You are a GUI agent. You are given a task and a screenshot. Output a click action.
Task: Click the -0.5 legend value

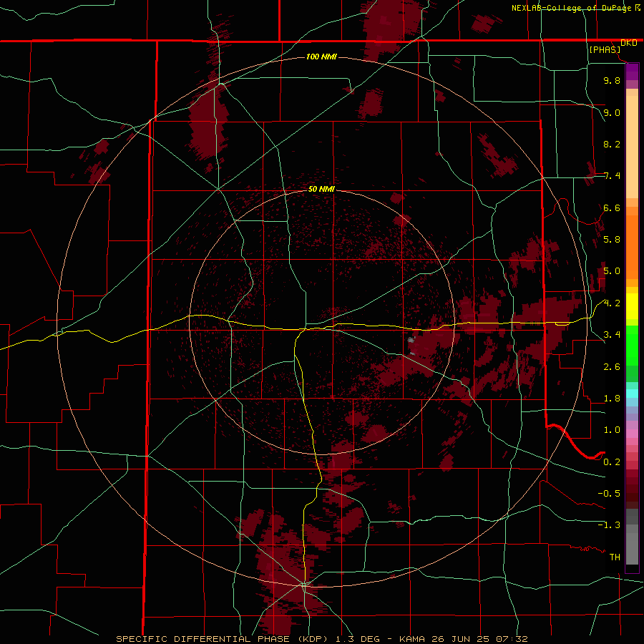click(609, 494)
